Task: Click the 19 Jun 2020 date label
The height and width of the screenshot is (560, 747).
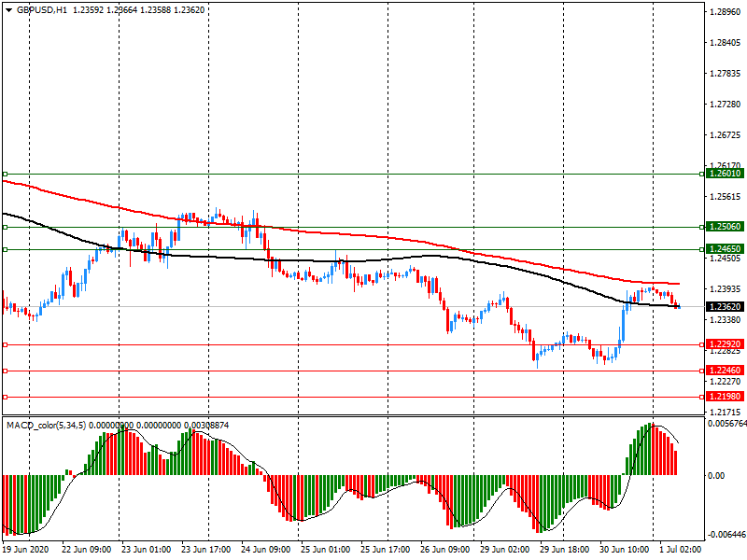Action: tap(26, 550)
